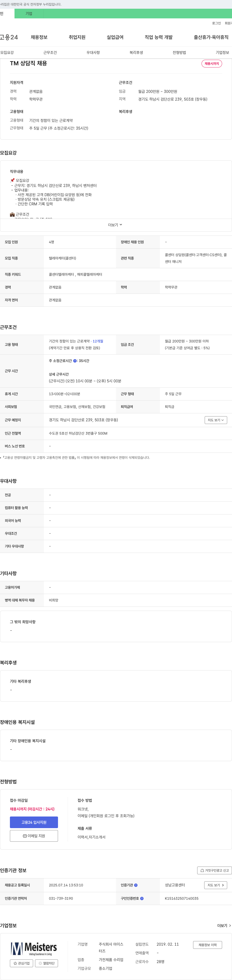232x980 pixels.
Task: Click 채용시까지 status badge
Action: 212,64
